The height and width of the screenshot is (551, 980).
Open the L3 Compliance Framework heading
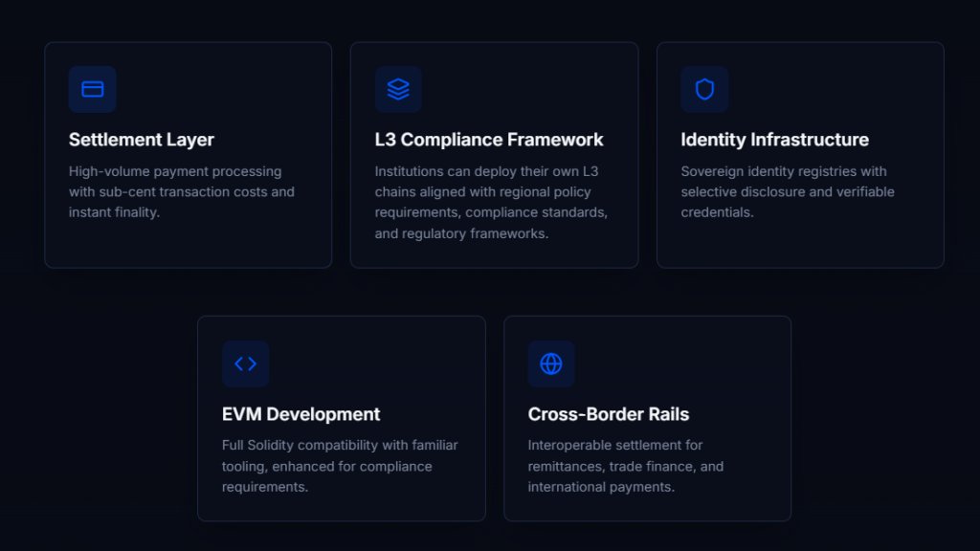tap(489, 140)
